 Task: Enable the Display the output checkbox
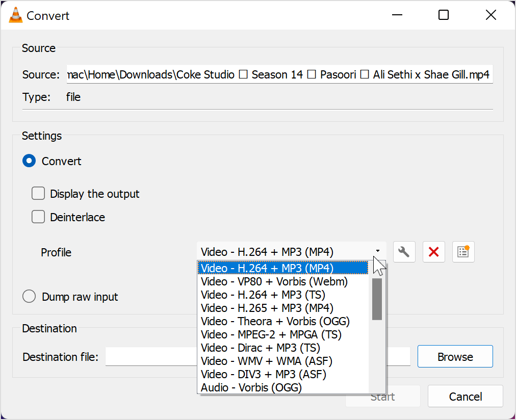38,194
